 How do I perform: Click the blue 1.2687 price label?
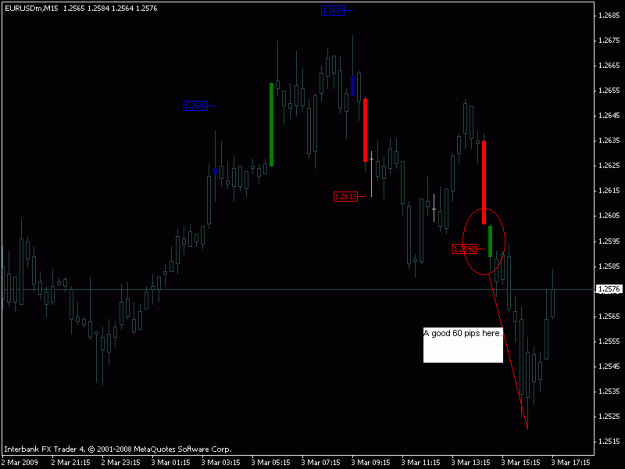click(x=333, y=11)
